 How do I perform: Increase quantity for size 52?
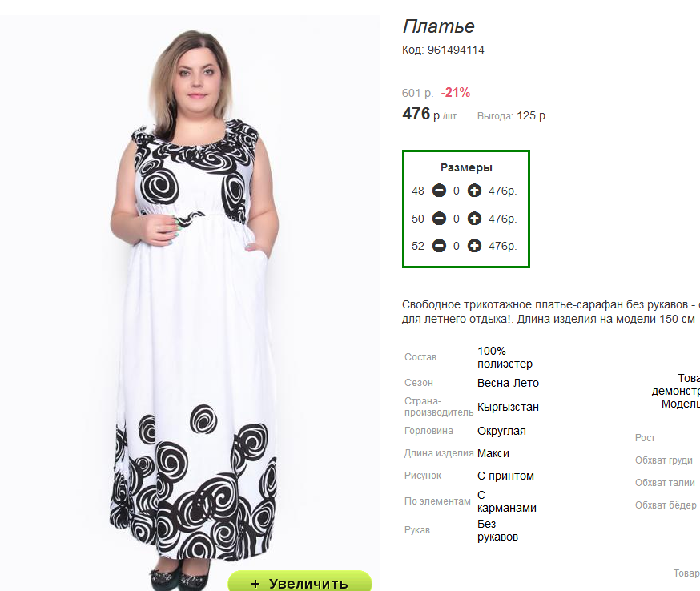point(474,246)
